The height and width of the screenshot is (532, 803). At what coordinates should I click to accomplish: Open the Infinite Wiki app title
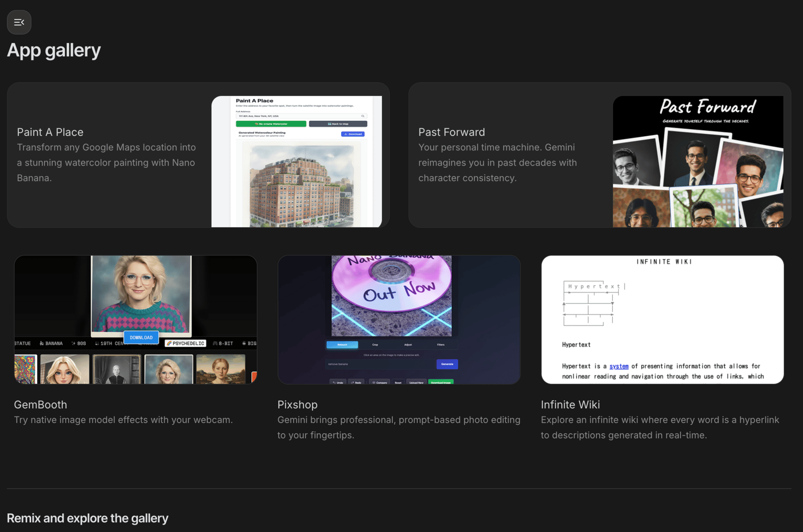(570, 404)
